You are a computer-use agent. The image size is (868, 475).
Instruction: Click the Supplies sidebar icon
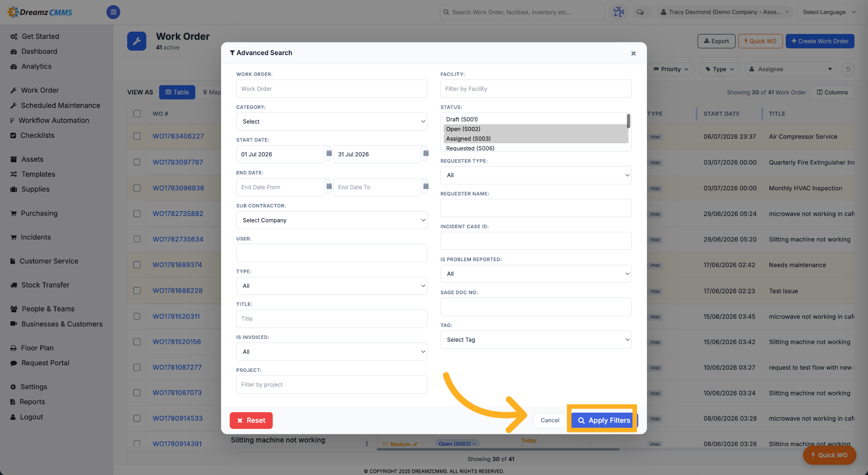click(x=14, y=189)
